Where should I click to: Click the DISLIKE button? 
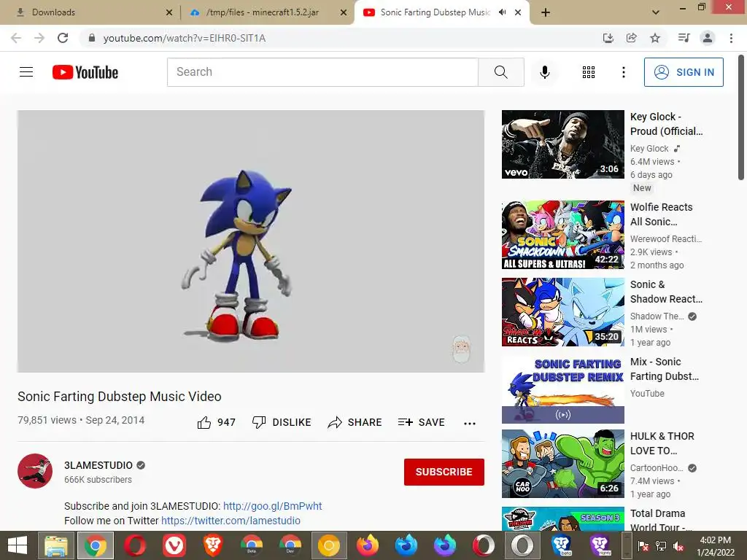282,422
